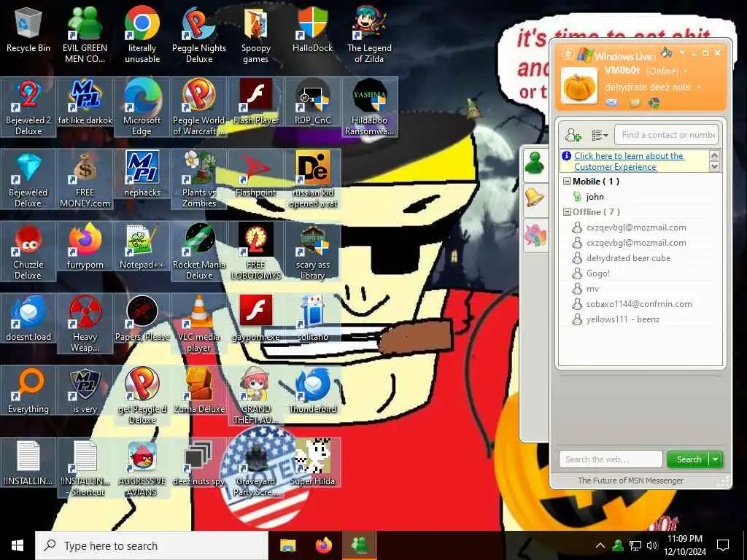
Task: Open the contact list view options dropdown
Action: tap(600, 136)
